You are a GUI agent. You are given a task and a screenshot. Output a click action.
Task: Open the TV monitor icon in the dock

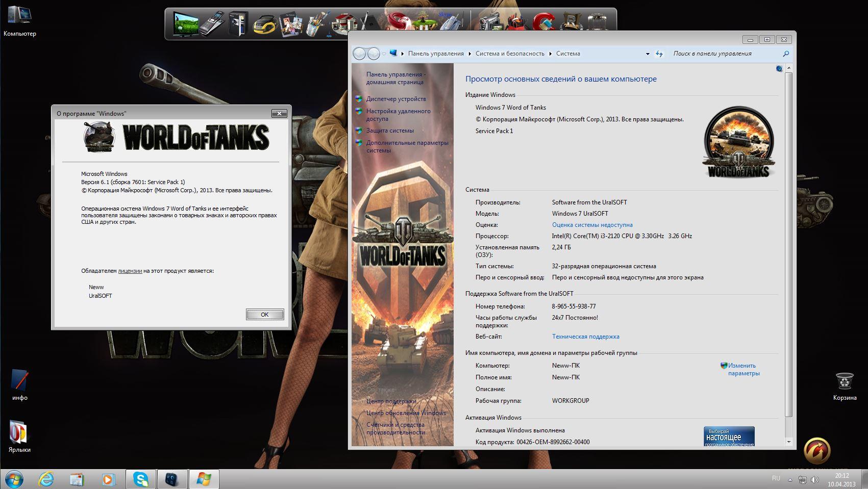point(185,23)
